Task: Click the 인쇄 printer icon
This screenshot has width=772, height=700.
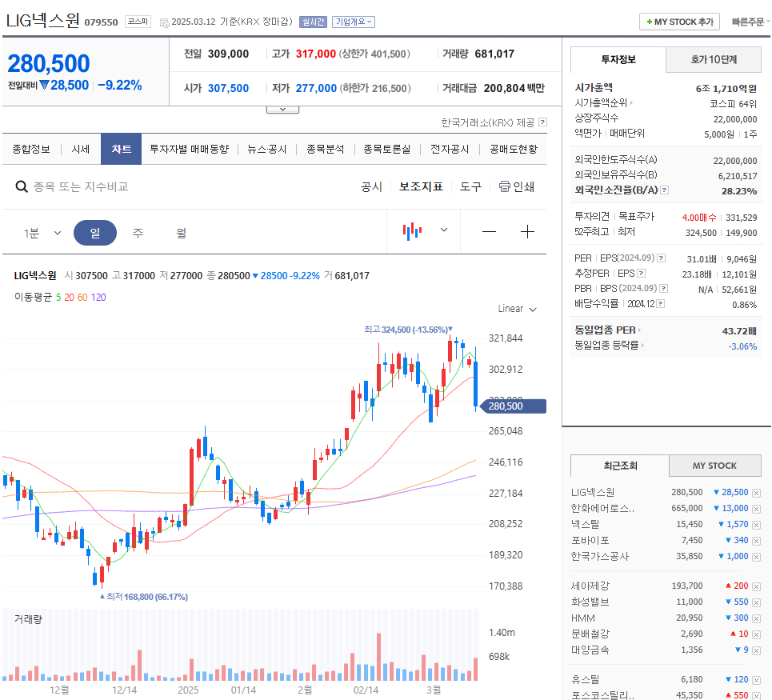Action: pyautogui.click(x=506, y=185)
